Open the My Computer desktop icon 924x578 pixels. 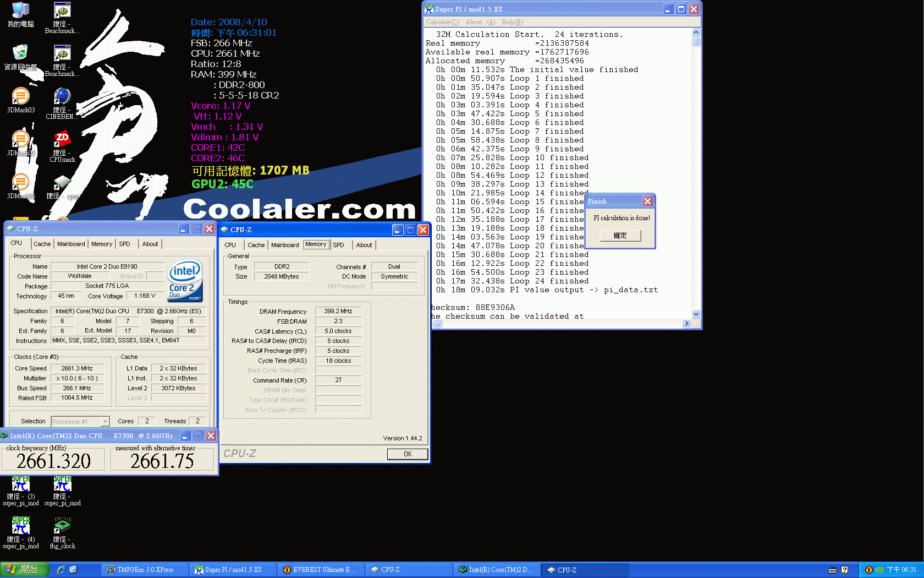pos(20,11)
